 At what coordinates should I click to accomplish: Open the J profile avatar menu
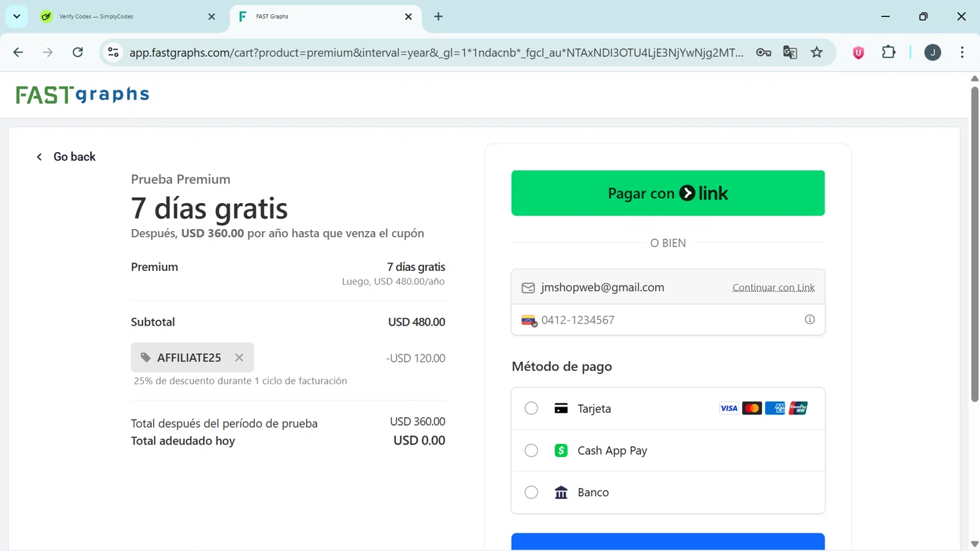click(932, 52)
